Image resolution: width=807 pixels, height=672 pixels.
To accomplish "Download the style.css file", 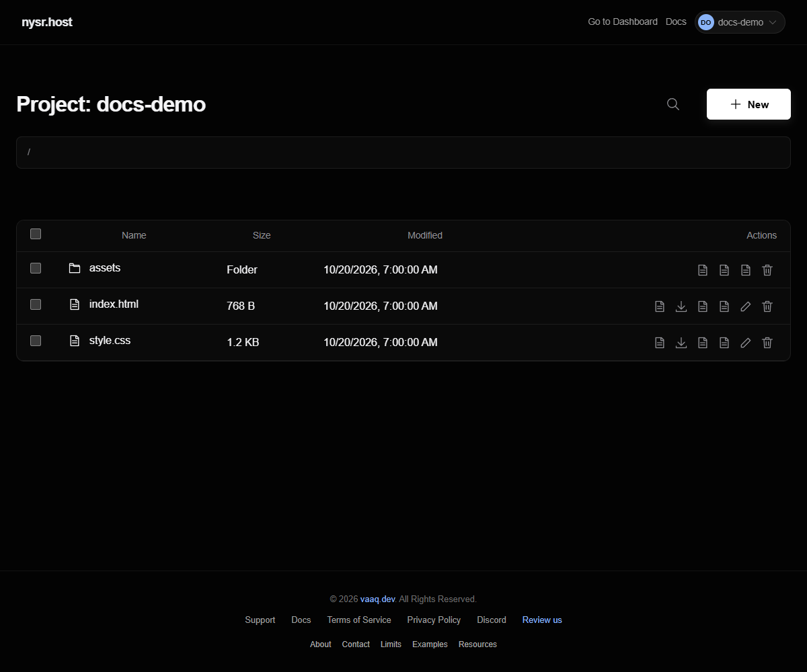I will pos(681,343).
